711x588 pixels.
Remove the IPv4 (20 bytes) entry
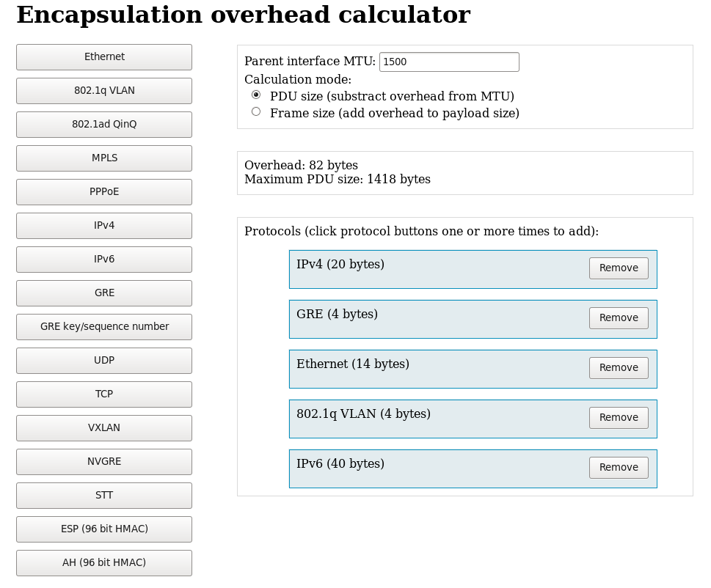[x=619, y=268]
